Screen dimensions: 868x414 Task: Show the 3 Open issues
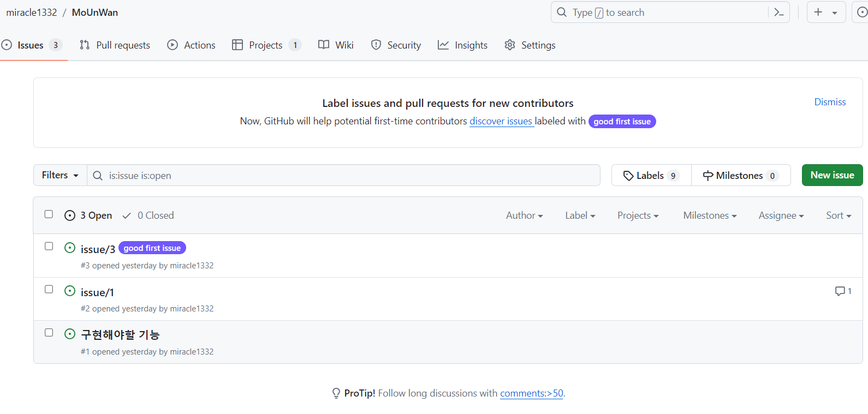point(88,215)
